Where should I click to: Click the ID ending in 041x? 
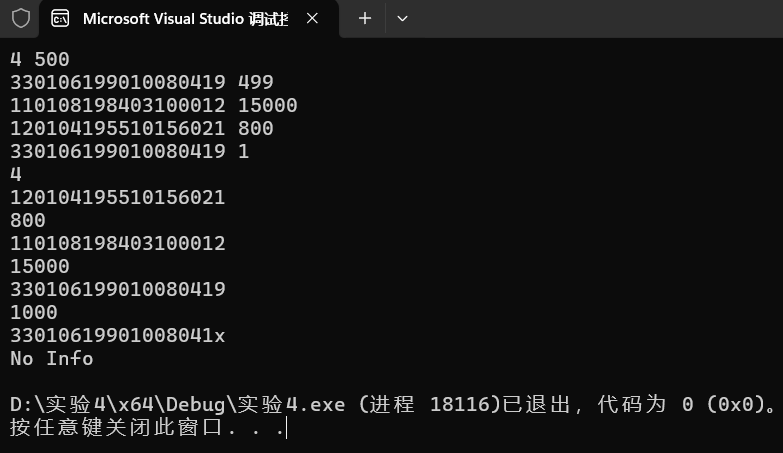[118, 335]
